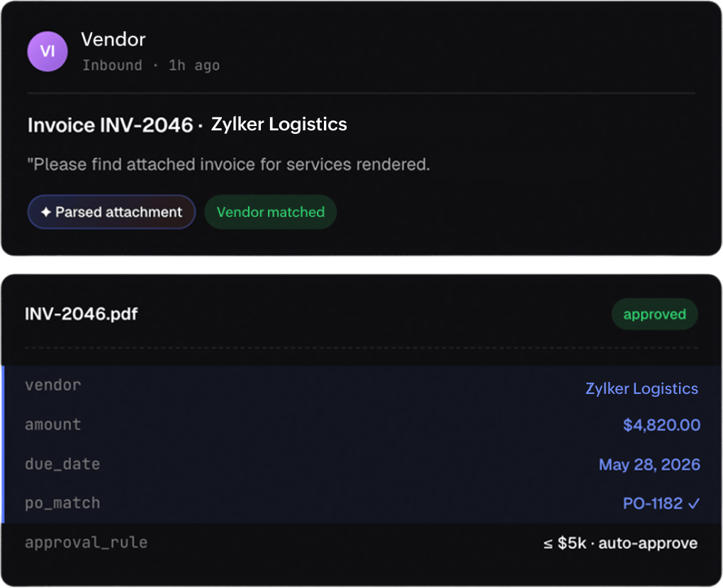Click the Vendor sender name
This screenshot has width=723, height=588.
coord(113,40)
